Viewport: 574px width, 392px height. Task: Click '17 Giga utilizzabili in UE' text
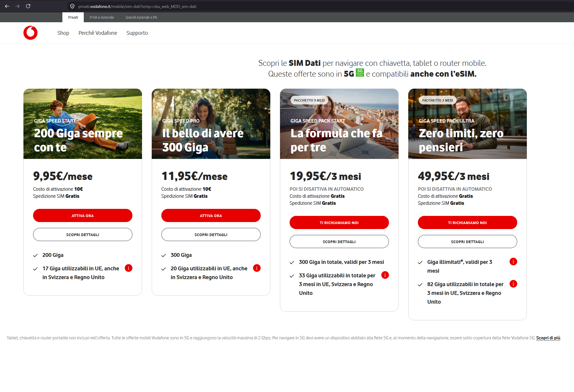pos(81,273)
